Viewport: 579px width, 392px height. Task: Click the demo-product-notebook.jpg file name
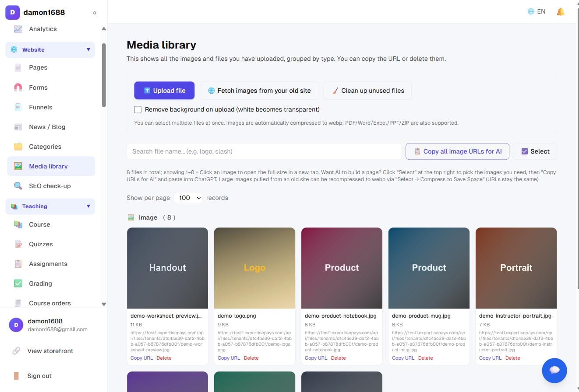click(340, 315)
